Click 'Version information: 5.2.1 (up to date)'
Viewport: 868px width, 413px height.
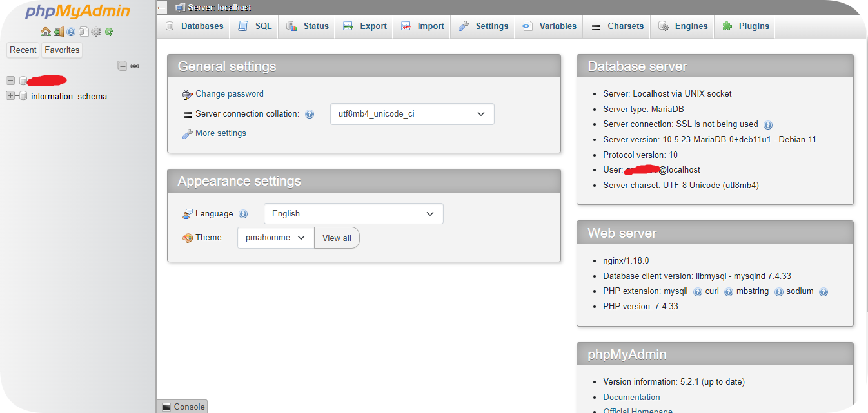[674, 382]
